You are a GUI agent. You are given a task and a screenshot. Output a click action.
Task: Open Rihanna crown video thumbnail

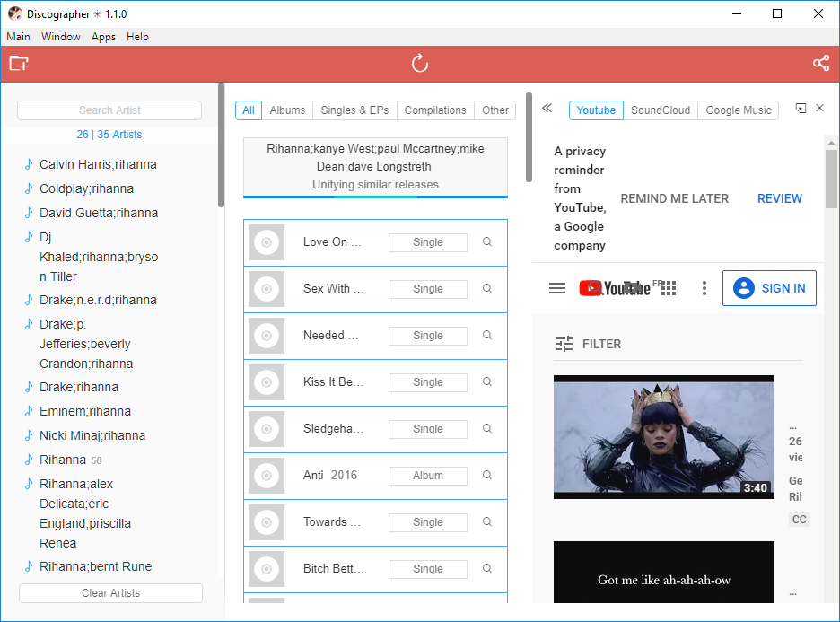(x=664, y=437)
